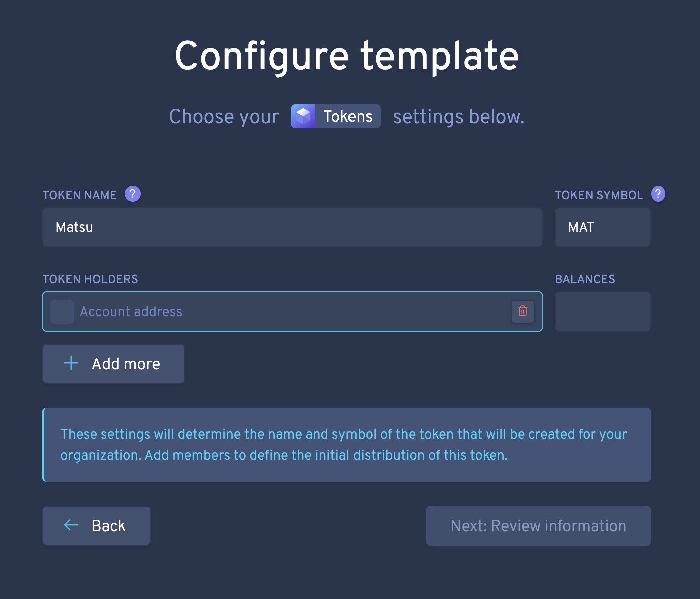Click the plus icon in Add more

click(x=72, y=363)
